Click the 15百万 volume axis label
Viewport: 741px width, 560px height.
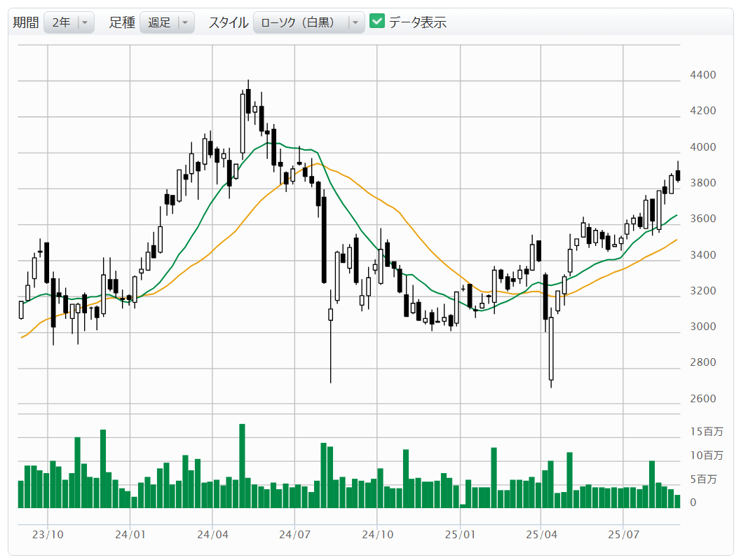point(705,432)
